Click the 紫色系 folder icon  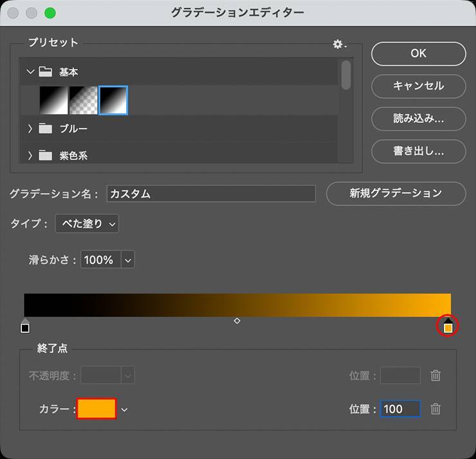point(45,156)
